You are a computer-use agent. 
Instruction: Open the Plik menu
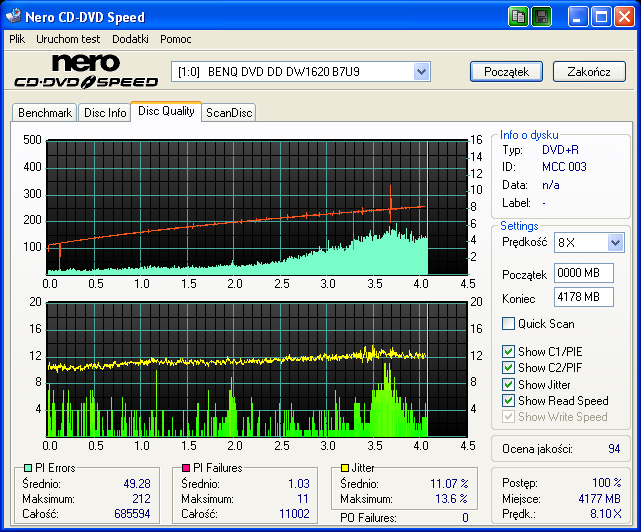(x=17, y=39)
